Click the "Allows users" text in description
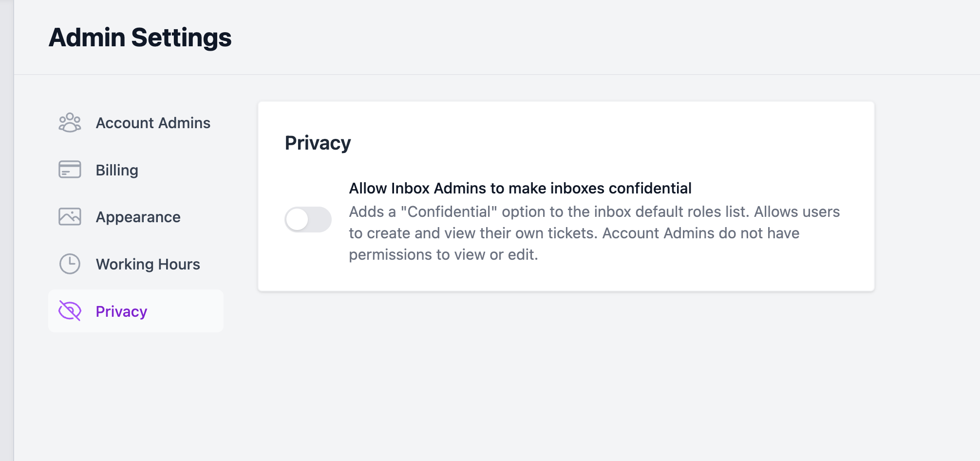This screenshot has height=461, width=980. 797,212
